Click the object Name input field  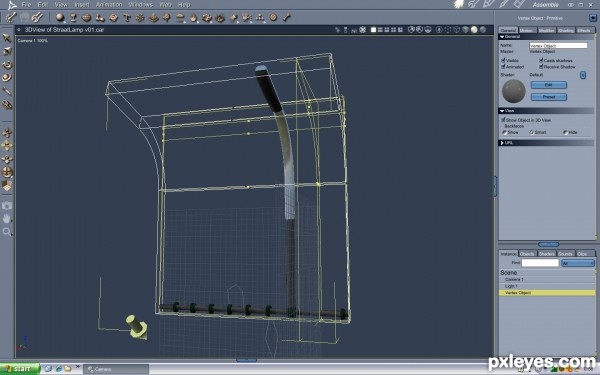coord(558,45)
